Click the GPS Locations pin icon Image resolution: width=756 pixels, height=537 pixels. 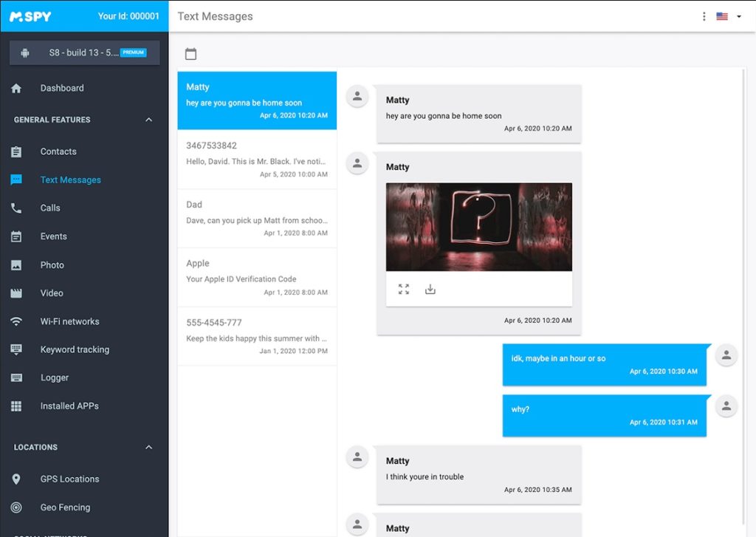pyautogui.click(x=16, y=479)
